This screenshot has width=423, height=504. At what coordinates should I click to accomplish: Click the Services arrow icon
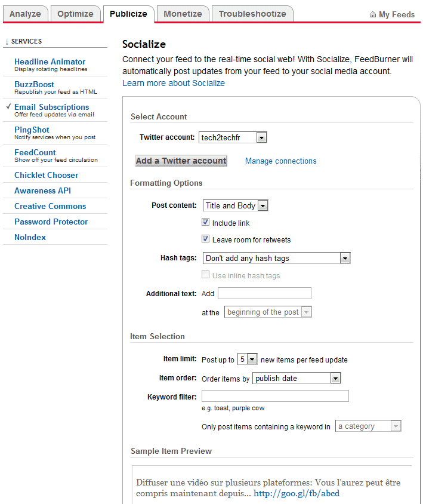pyautogui.click(x=7, y=42)
